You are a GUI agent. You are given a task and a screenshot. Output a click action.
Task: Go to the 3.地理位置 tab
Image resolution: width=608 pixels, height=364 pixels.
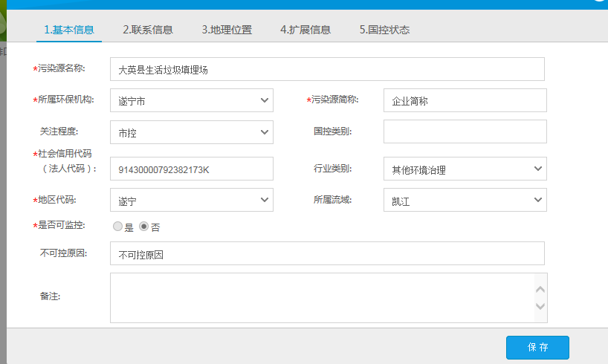click(x=227, y=30)
